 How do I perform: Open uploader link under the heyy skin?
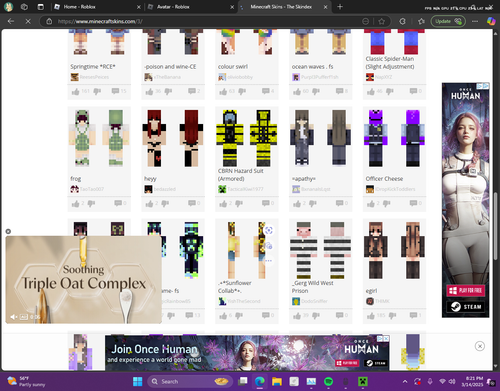[165, 189]
